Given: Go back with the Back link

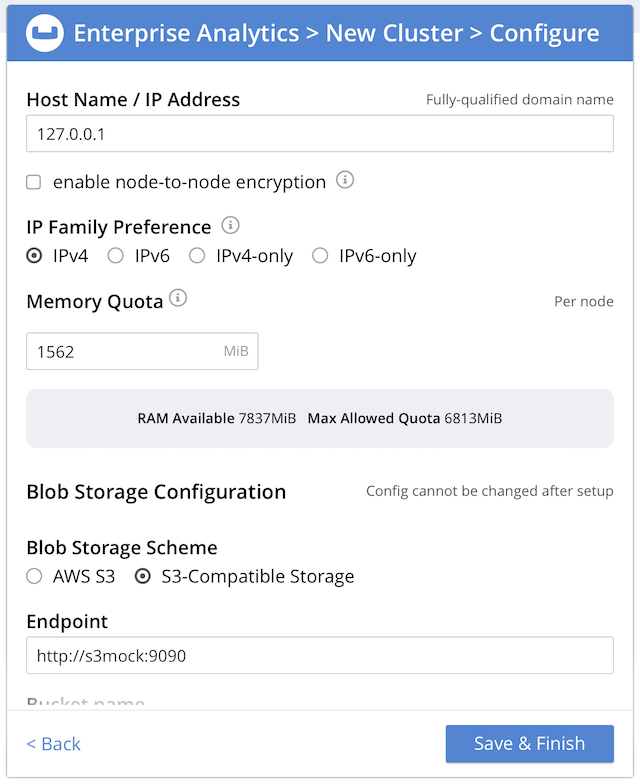Looking at the screenshot, I should pyautogui.click(x=54, y=743).
